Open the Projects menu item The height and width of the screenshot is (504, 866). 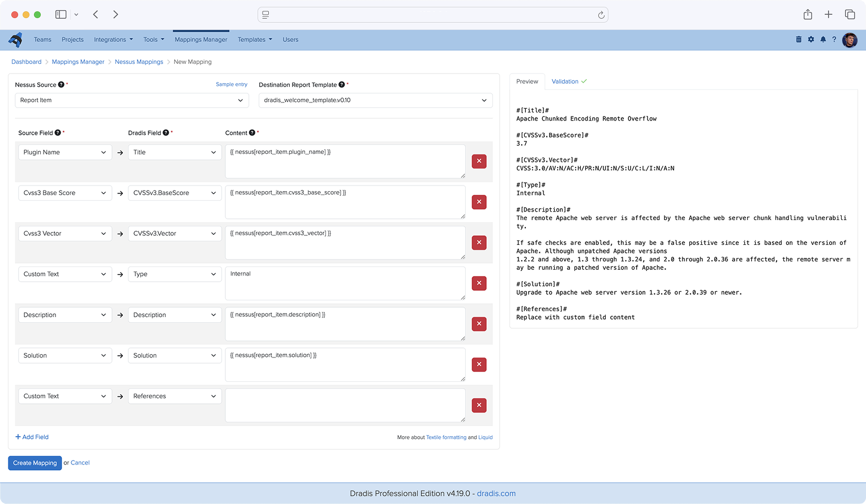[72, 40]
